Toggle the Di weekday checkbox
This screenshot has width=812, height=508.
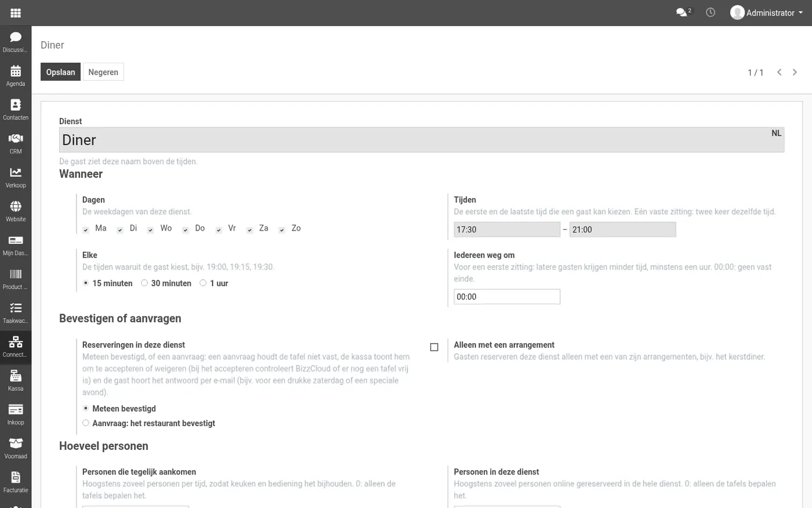120,230
